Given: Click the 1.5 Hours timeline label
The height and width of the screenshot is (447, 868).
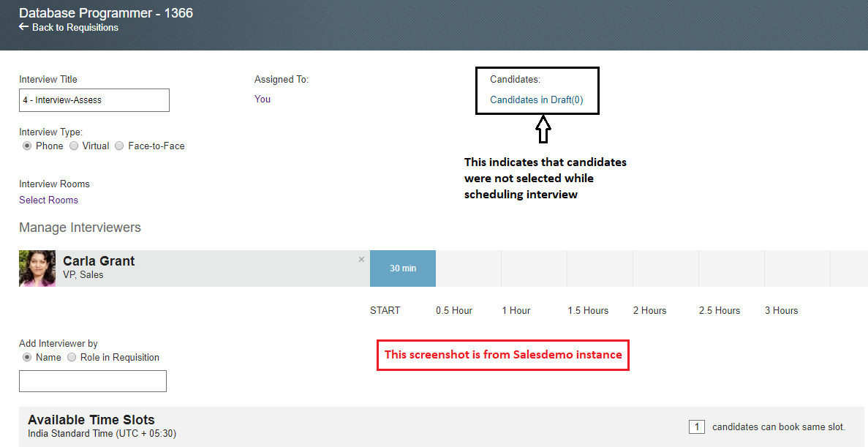Looking at the screenshot, I should [x=588, y=311].
